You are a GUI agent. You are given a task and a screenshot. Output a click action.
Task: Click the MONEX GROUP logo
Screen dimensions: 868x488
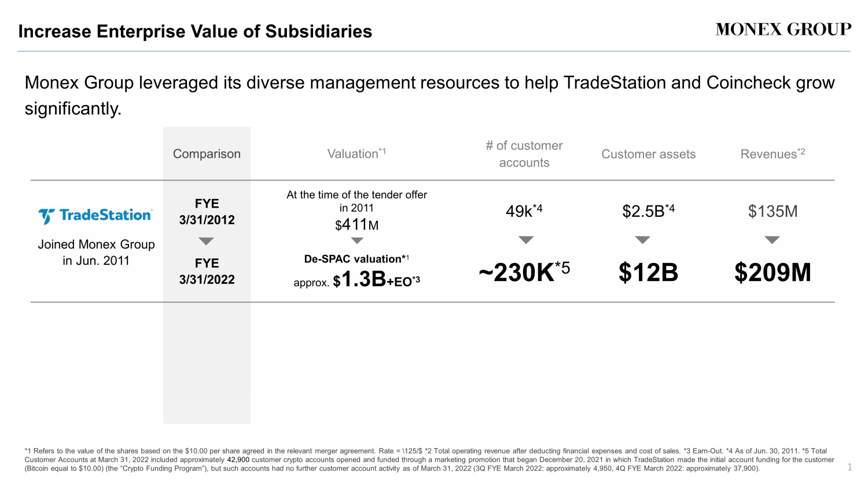tap(783, 30)
